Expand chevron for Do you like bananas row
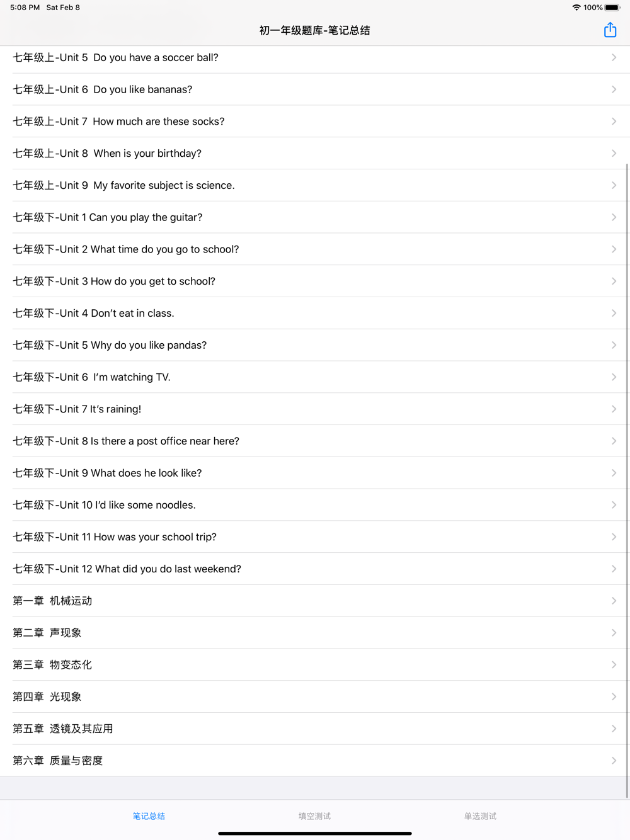 pyautogui.click(x=614, y=89)
